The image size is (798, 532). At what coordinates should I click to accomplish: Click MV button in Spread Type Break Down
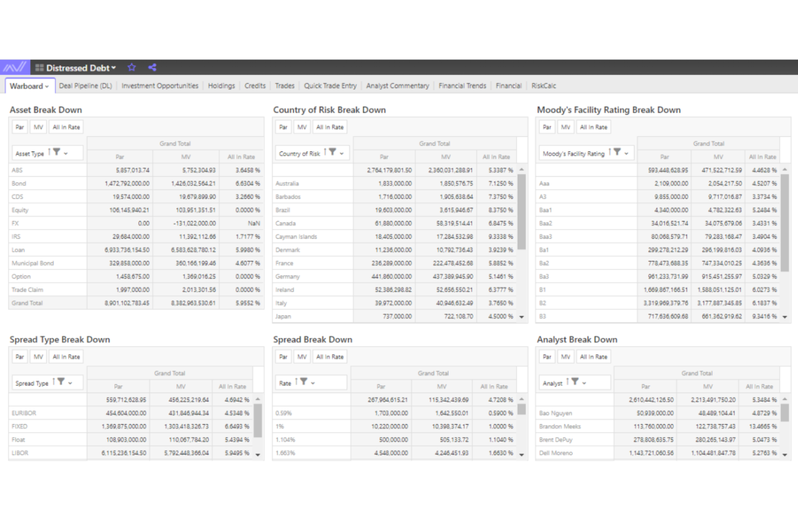point(38,357)
